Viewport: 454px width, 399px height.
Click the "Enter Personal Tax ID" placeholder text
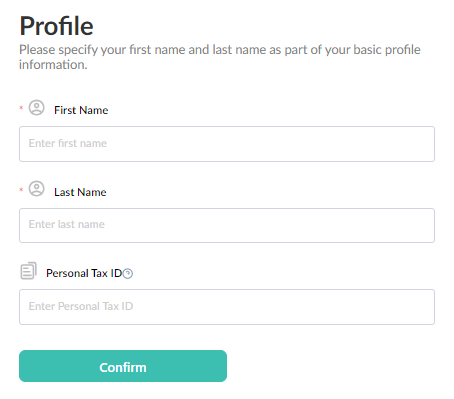pos(81,306)
